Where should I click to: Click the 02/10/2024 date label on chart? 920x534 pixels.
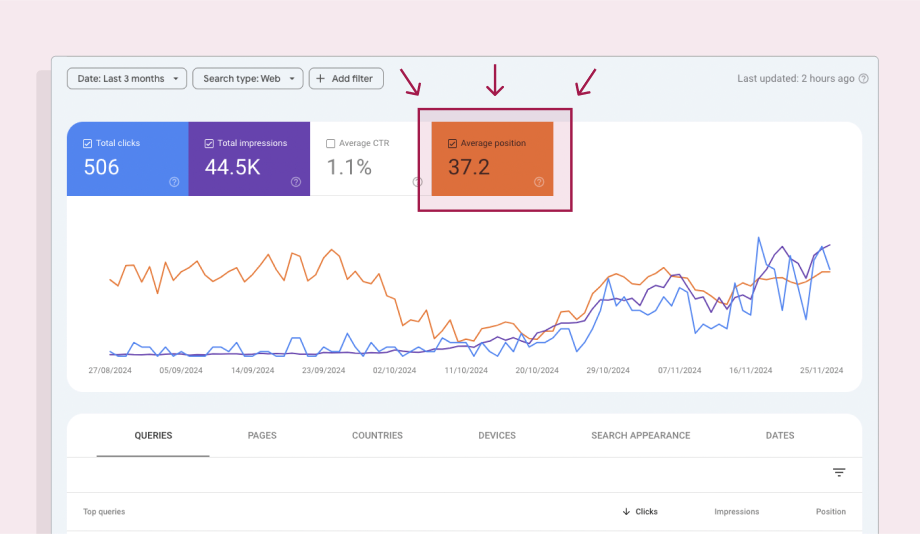coord(394,370)
